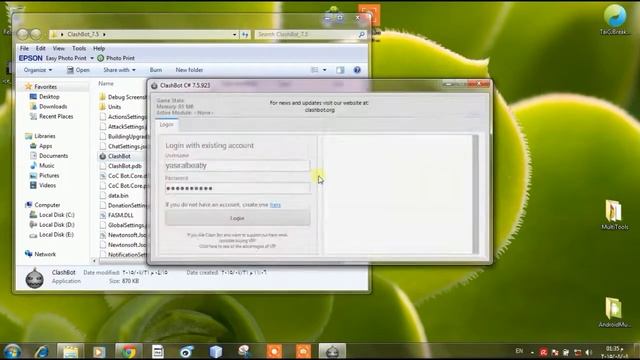Select Music library
This screenshot has height=360, width=640.
(x=47, y=165)
